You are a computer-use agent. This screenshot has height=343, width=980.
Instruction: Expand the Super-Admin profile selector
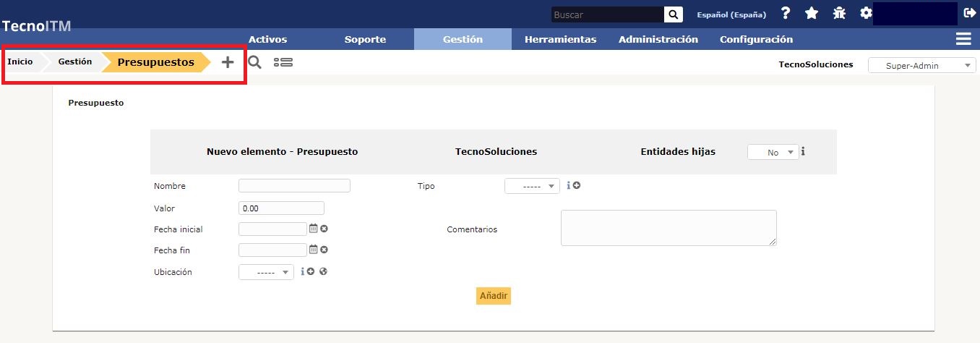tap(921, 66)
